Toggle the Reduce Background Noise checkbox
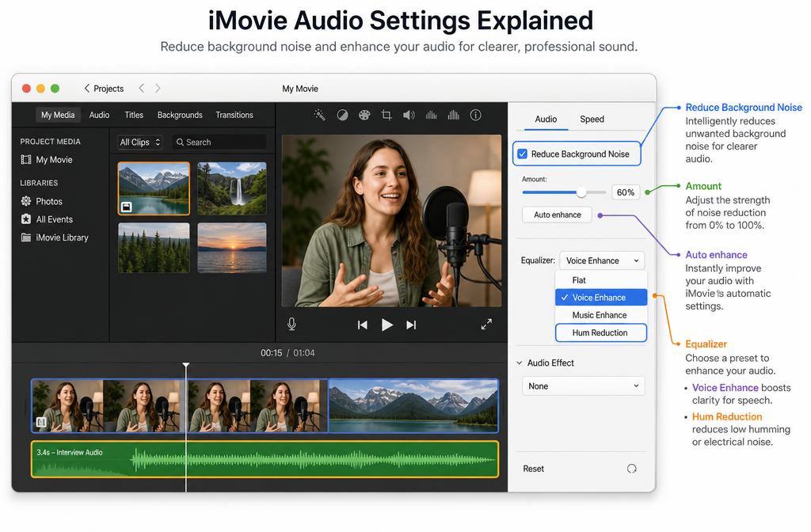The image size is (811, 532). pos(523,154)
